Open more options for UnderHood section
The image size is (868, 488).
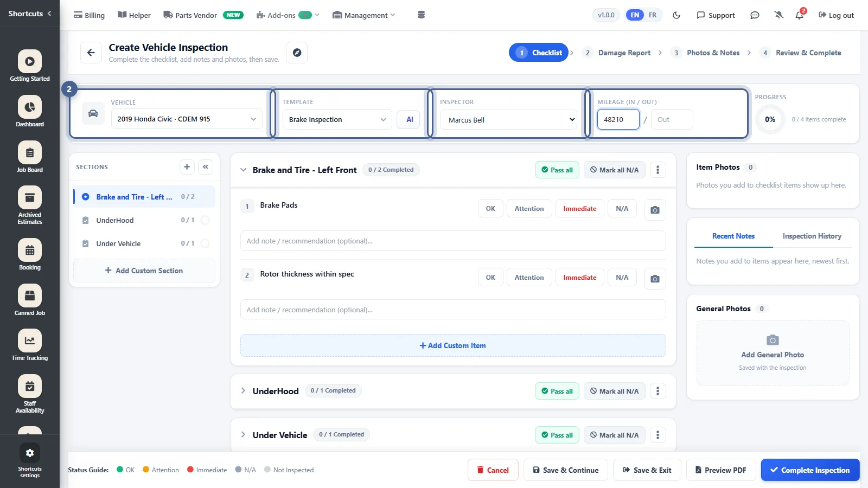658,391
